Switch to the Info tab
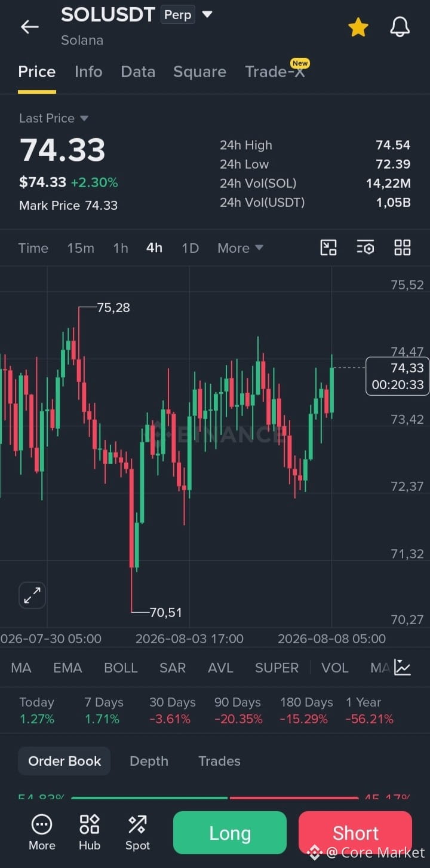The image size is (430, 868). [88, 72]
